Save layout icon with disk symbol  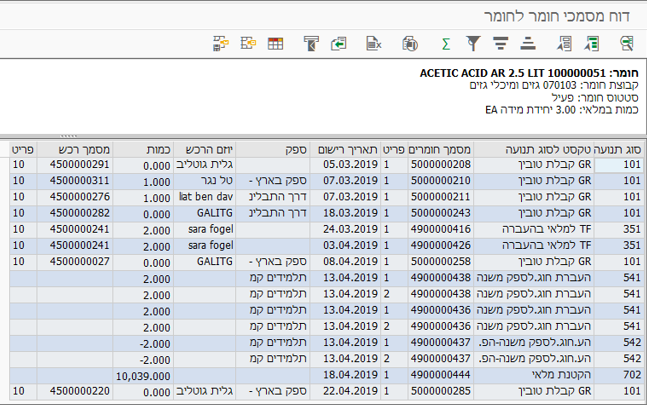tap(221, 43)
